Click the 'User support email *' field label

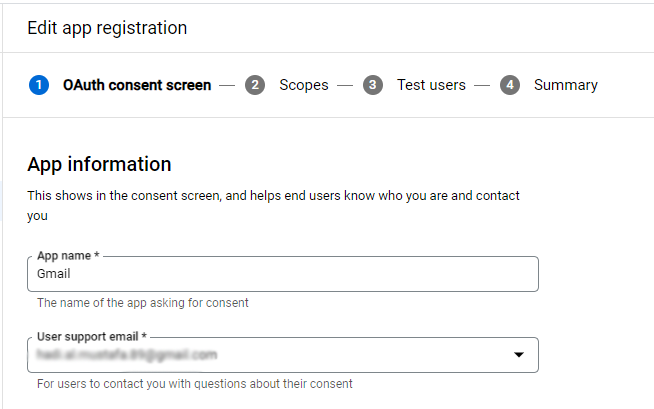coord(92,336)
